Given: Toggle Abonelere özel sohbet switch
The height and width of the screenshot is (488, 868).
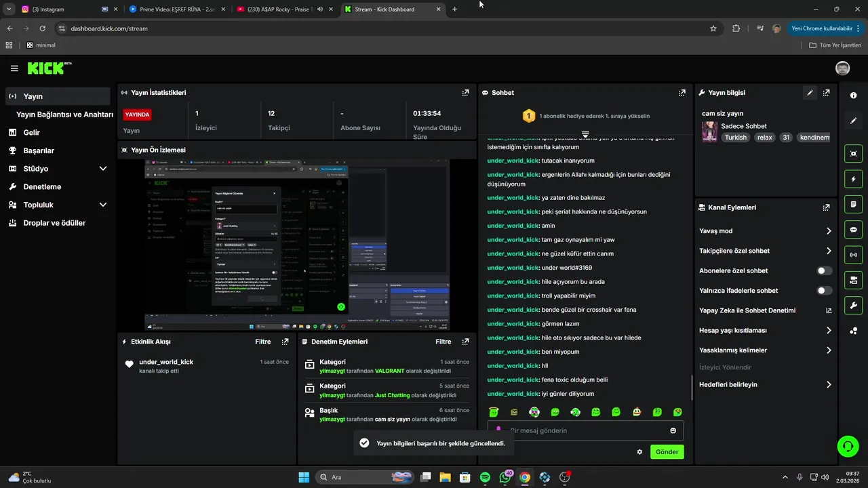Looking at the screenshot, I should click(x=824, y=270).
